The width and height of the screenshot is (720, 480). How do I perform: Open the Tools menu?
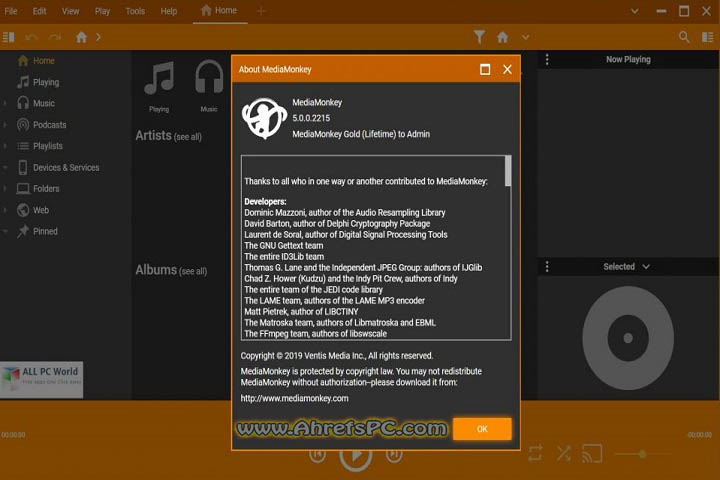pos(135,11)
